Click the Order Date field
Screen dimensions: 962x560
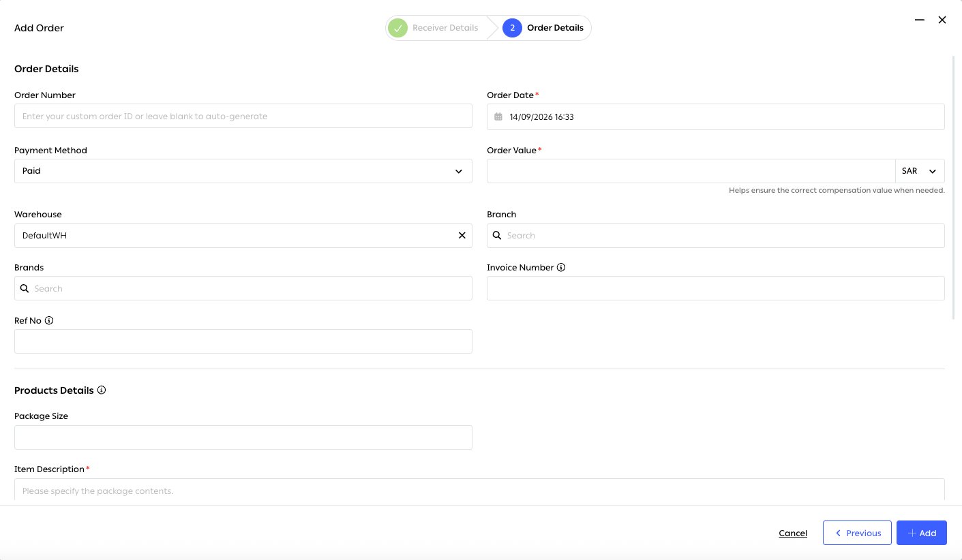pos(716,116)
